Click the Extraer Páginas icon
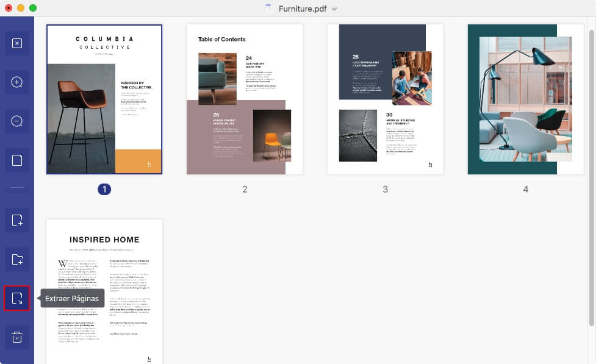This screenshot has height=364, width=596. click(17, 298)
